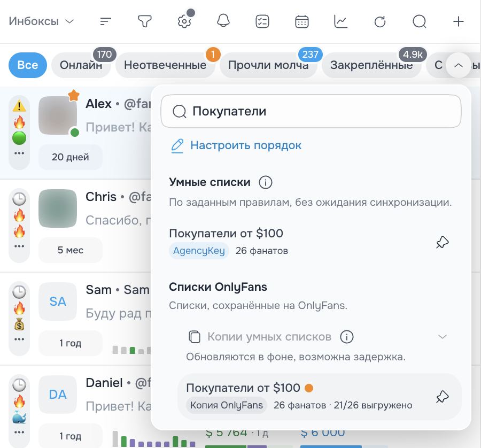
Task: Open the three dots menu in Chris's row
Action: click(19, 246)
